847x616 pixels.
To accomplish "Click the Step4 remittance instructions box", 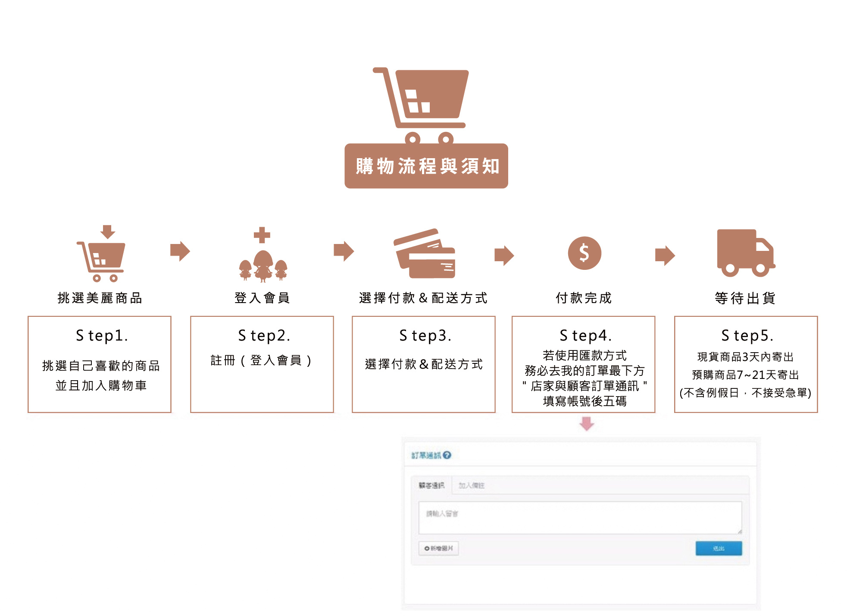I will 583,365.
